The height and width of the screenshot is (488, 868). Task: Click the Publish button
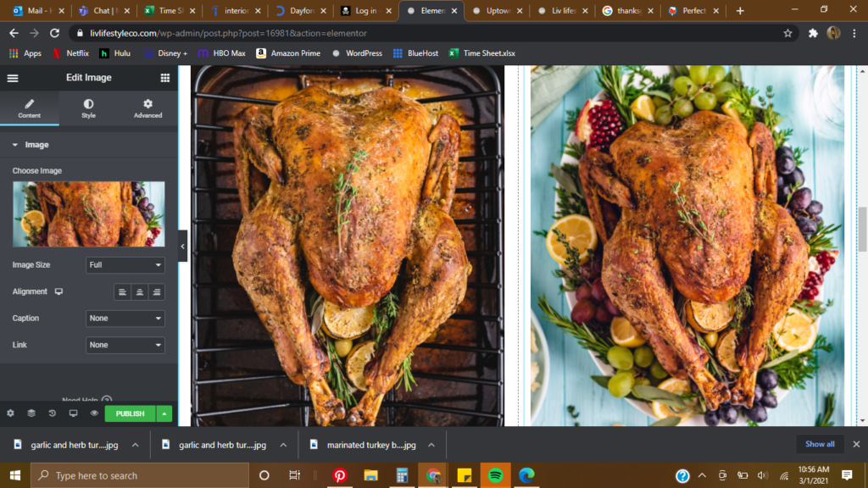coord(130,413)
